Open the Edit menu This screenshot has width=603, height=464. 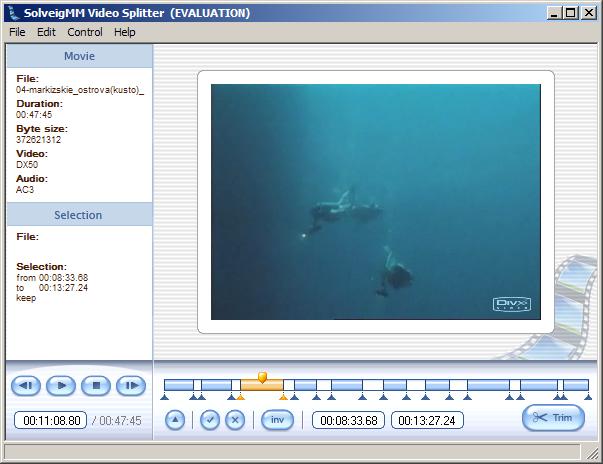pyautogui.click(x=46, y=32)
